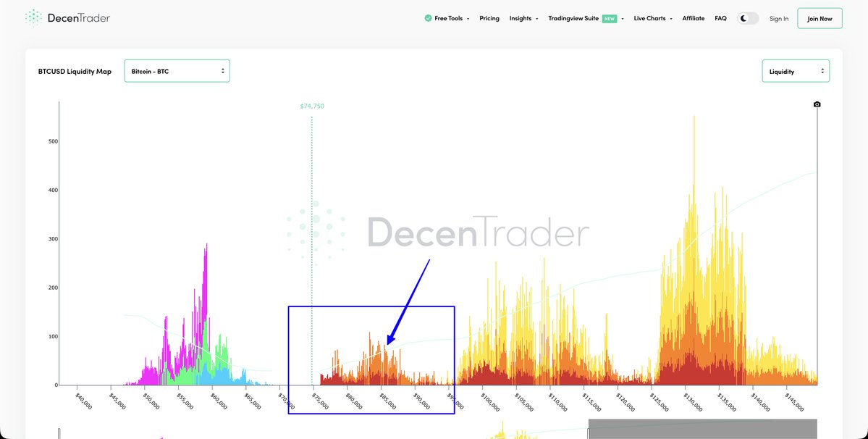Click the BTCUSD Liquidity Map title
Image resolution: width=868 pixels, height=439 pixels.
pyautogui.click(x=75, y=72)
